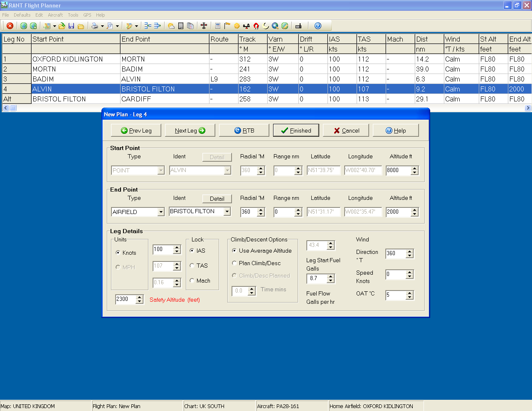The image size is (532, 411).
Task: Click the radio device toolbar icon
Action: click(298, 26)
